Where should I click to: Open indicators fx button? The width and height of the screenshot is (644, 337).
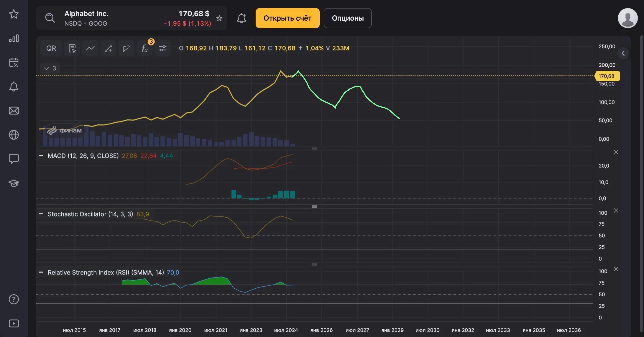pyautogui.click(x=145, y=48)
